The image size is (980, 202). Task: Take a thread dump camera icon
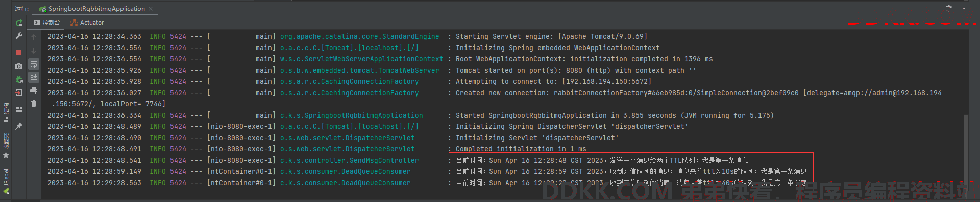[x=19, y=66]
